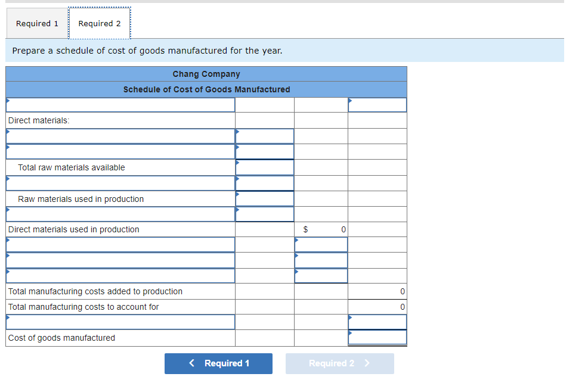Click the Required 1 navigation button
588x386 pixels.
(x=218, y=363)
